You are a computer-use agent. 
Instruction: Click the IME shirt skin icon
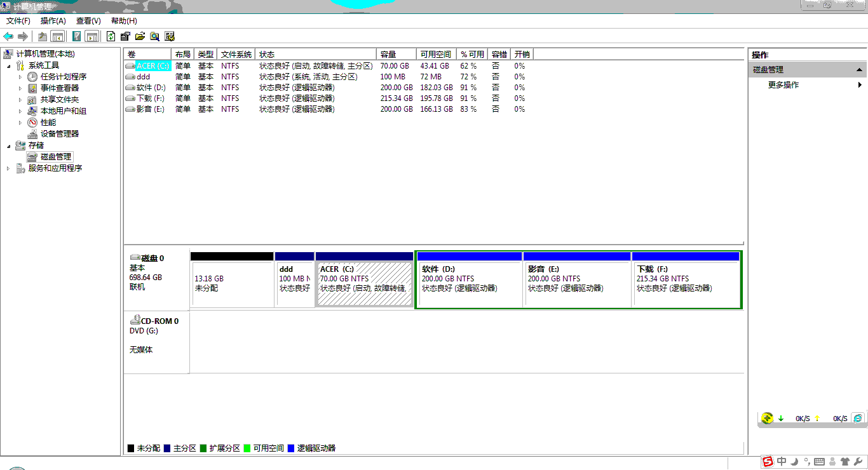click(844, 462)
